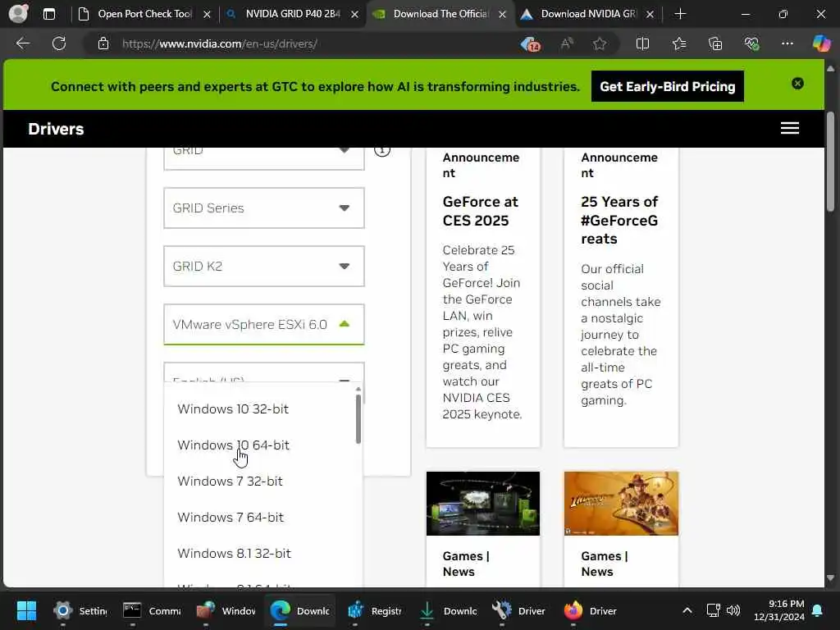The width and height of the screenshot is (840, 630).
Task: Click the info circle beside the GRID dropdown
Action: click(382, 150)
